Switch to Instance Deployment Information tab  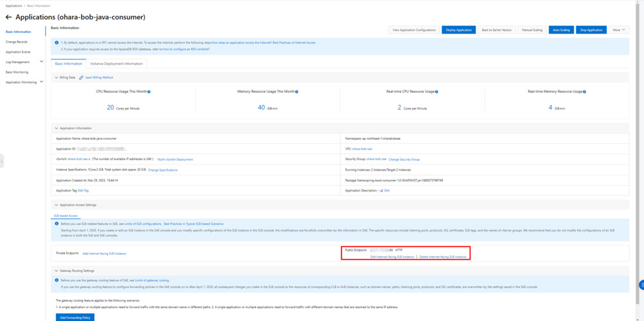click(117, 64)
